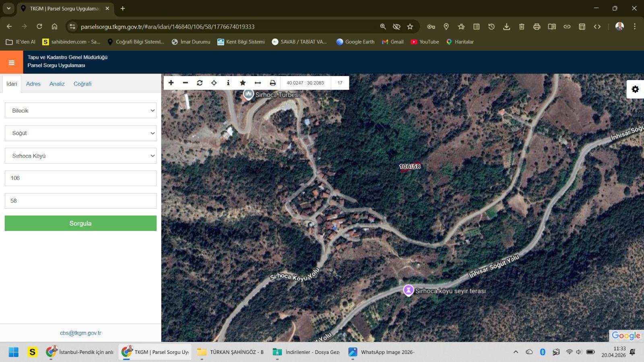Open the Söğüt district dropdown
The image size is (644, 362).
pyautogui.click(x=80, y=133)
